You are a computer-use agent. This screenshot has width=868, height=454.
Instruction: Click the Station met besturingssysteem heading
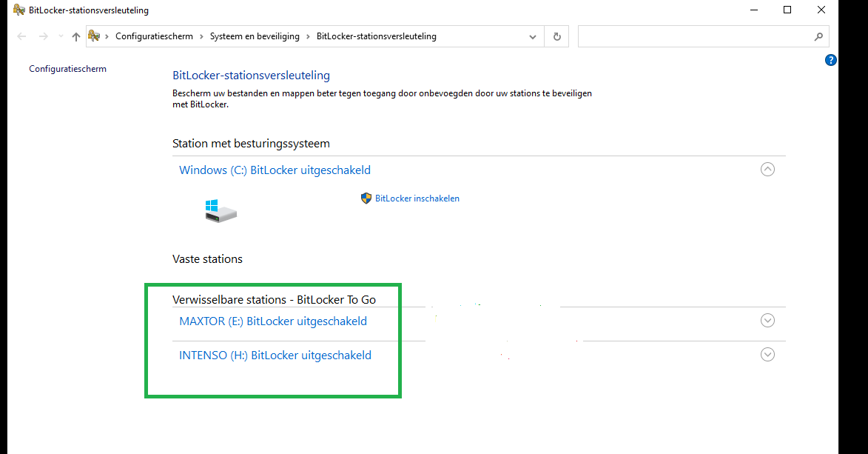[x=251, y=144]
